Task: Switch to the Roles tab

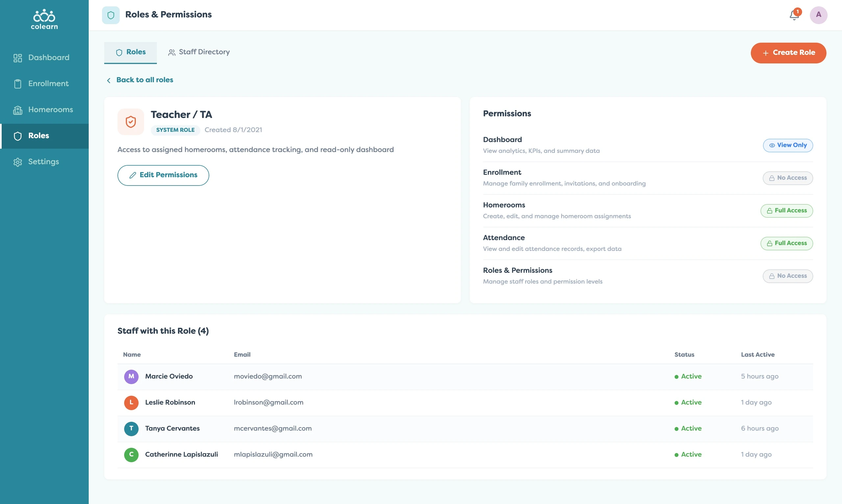Action: [131, 52]
